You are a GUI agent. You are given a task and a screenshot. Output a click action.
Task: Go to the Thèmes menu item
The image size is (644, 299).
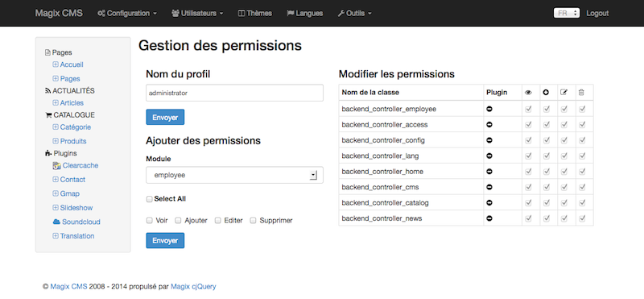click(x=255, y=13)
